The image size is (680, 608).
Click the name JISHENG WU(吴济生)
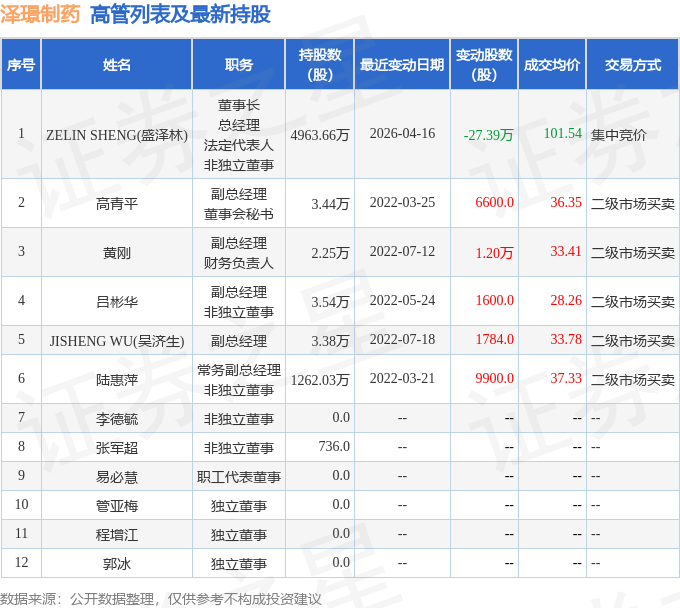[117, 341]
